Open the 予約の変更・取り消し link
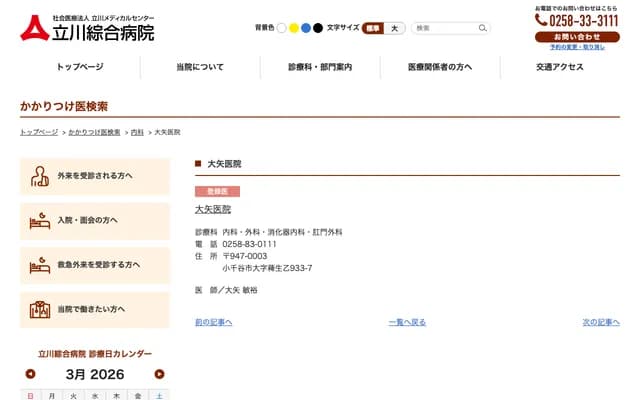Image resolution: width=640 pixels, height=400 pixels. click(x=577, y=47)
